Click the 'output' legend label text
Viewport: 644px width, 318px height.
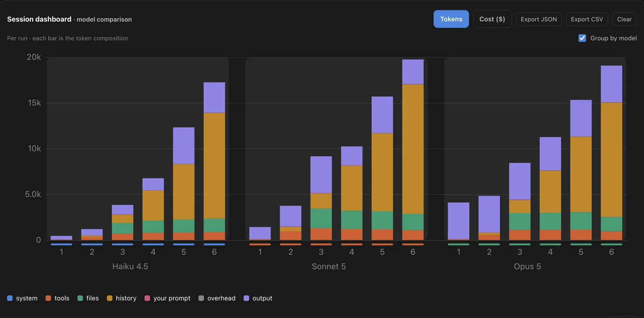tap(262, 298)
